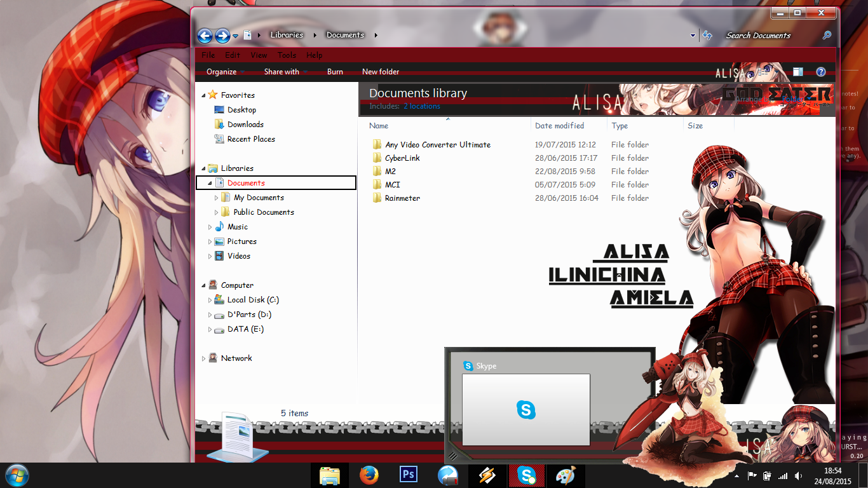This screenshot has width=868, height=488.
Task: Click the Skype taskbar icon
Action: (526, 475)
